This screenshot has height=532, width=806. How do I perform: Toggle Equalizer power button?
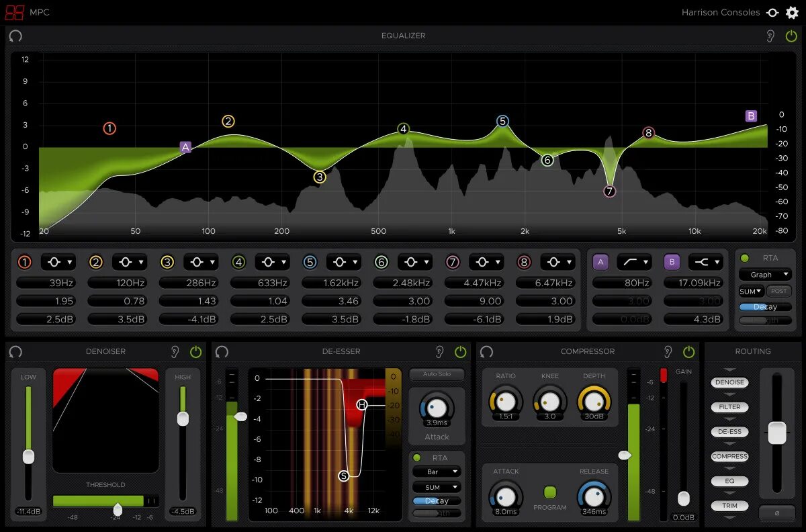[x=791, y=36]
